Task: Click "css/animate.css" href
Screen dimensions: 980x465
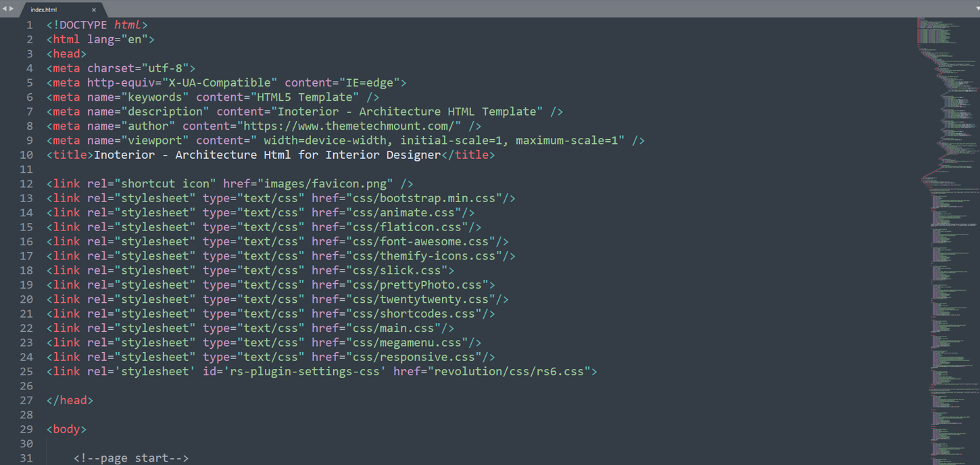Action: tap(403, 213)
